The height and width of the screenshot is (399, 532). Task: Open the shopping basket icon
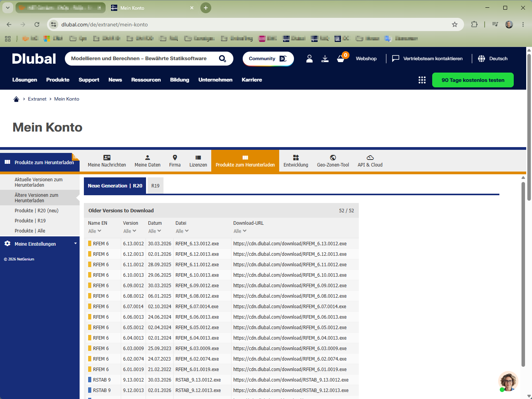coord(341,59)
